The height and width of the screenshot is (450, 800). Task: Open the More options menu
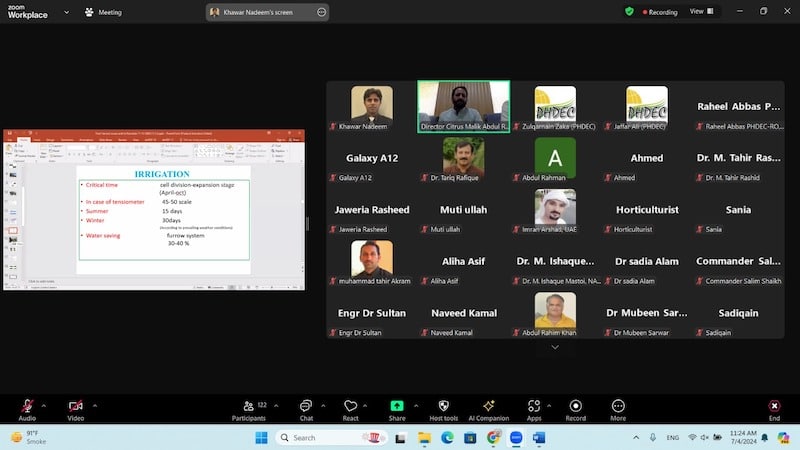pos(618,409)
